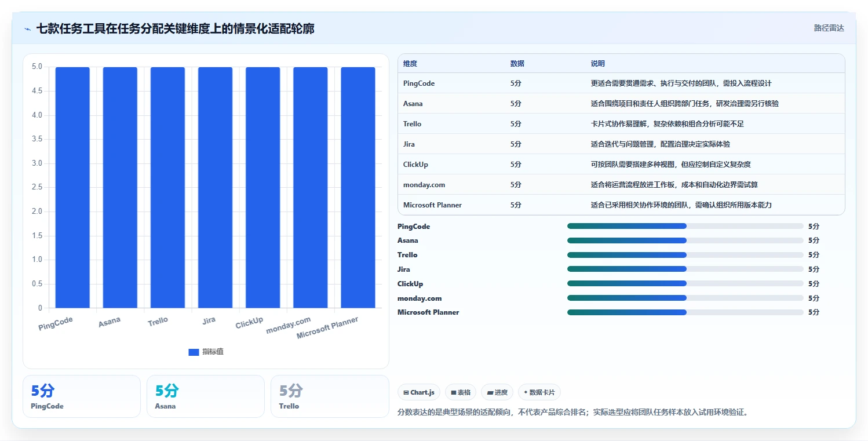The image size is (868, 441).
Task: Click the 表格 tag chip
Action: 461,392
